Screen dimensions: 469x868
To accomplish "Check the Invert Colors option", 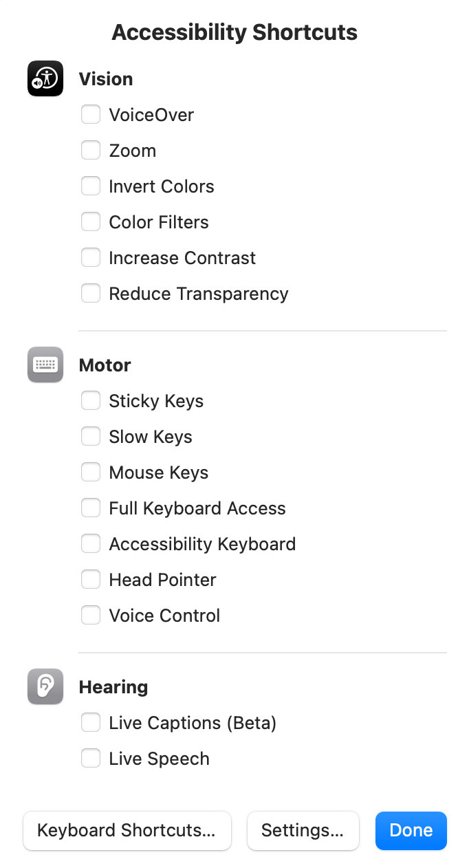I will tap(91, 186).
